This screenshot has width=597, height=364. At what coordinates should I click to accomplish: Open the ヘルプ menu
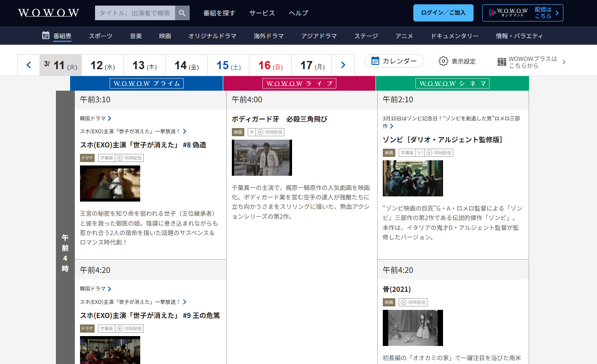click(x=298, y=13)
